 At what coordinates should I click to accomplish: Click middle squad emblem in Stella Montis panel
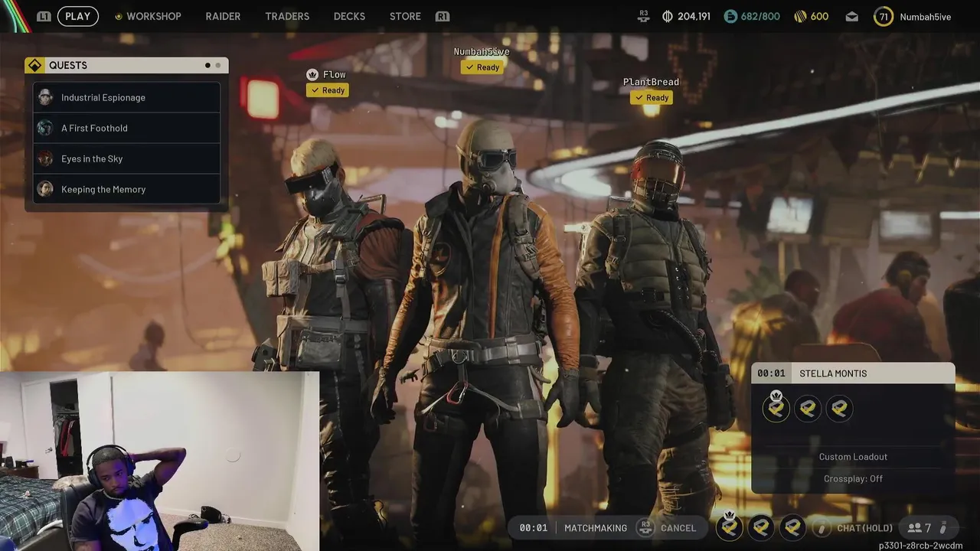(808, 409)
